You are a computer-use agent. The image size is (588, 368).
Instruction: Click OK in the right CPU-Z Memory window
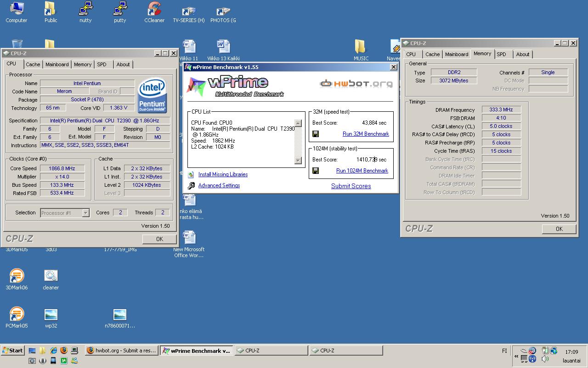(x=559, y=229)
